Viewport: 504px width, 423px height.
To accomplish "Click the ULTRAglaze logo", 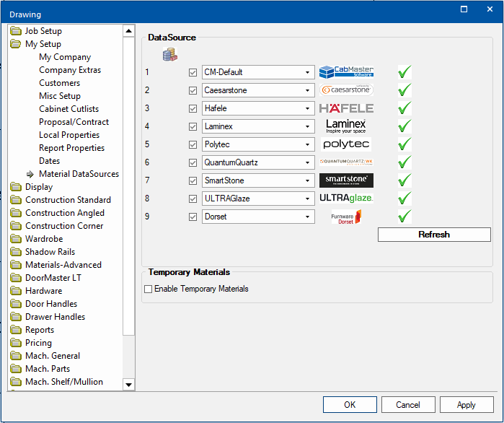I will (346, 199).
